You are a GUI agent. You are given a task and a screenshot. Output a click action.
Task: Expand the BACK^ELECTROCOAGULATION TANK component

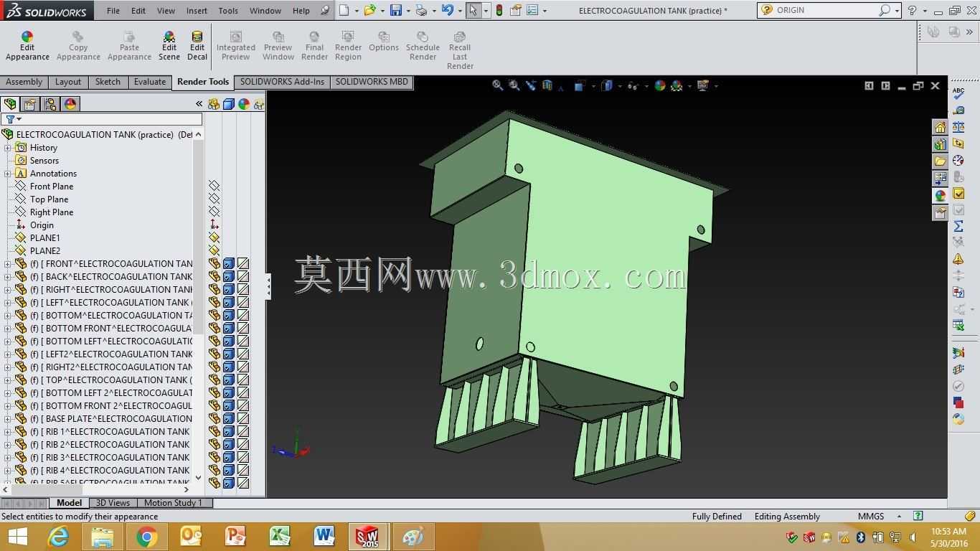coord(8,277)
